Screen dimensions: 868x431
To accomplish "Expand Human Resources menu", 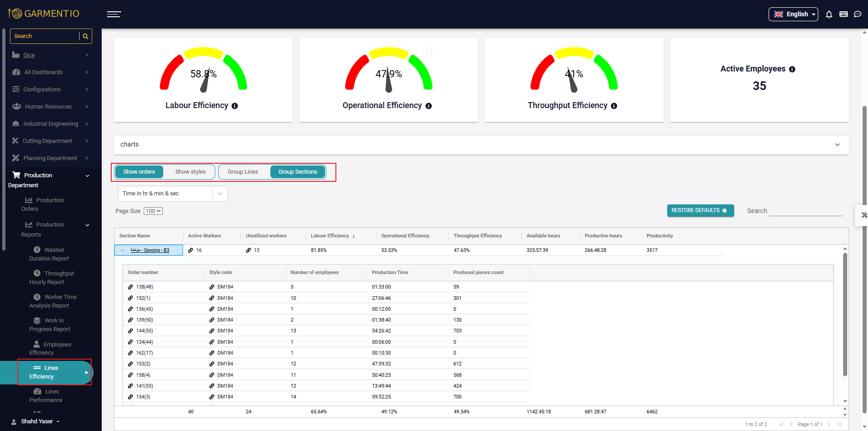I will tap(50, 107).
